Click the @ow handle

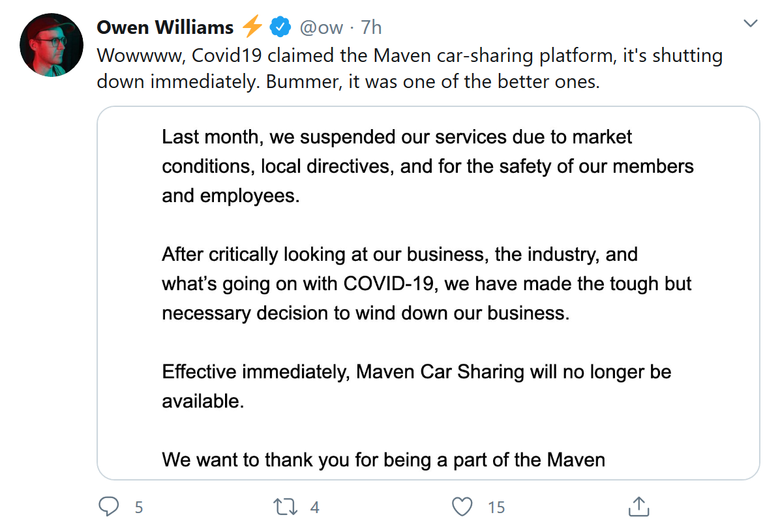pyautogui.click(x=321, y=27)
